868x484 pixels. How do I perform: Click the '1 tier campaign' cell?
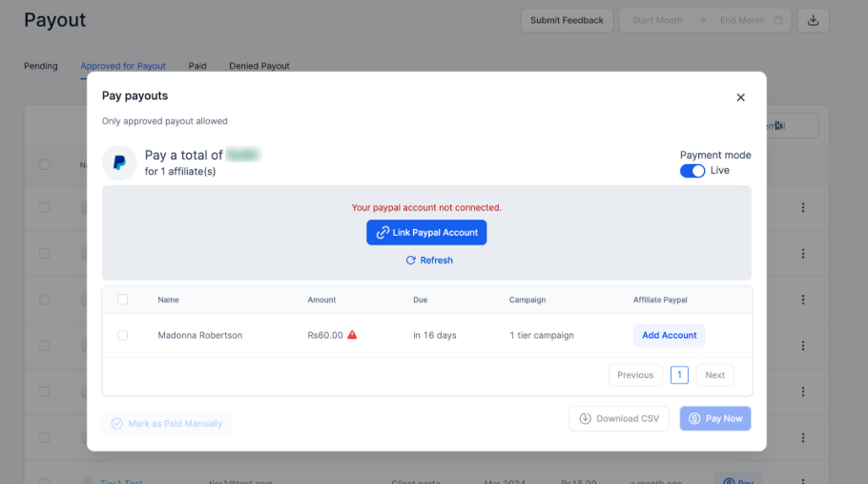click(x=542, y=335)
